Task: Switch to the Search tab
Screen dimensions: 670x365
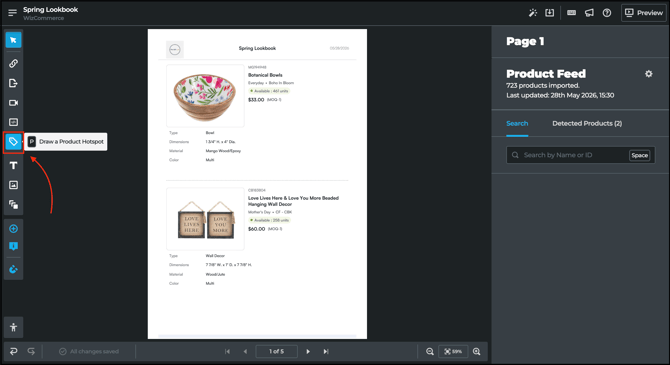Action: [517, 124]
